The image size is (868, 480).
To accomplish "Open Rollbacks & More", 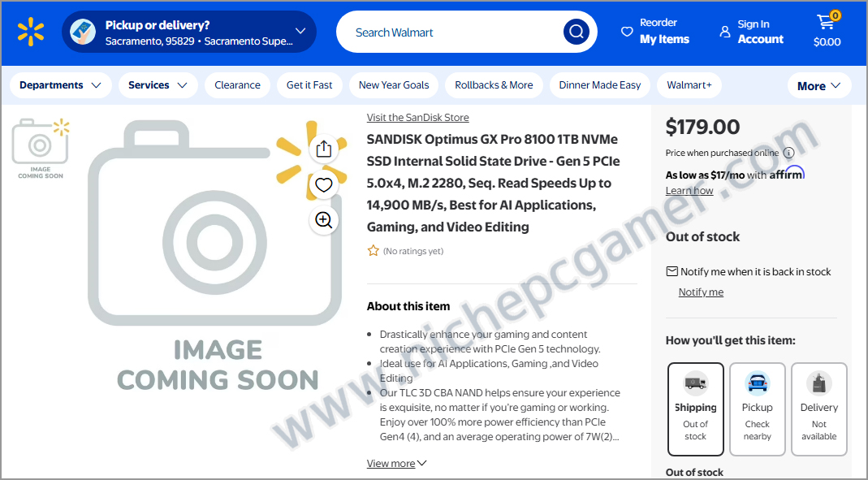I will point(494,85).
